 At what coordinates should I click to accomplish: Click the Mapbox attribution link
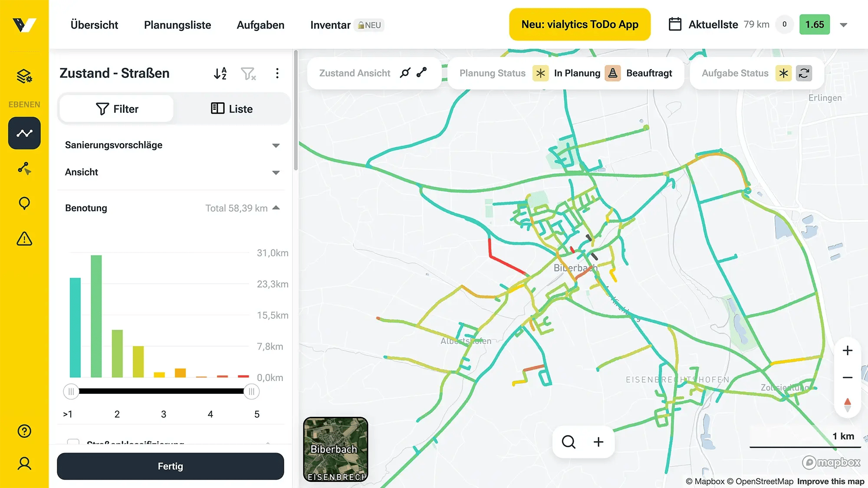[x=705, y=481]
